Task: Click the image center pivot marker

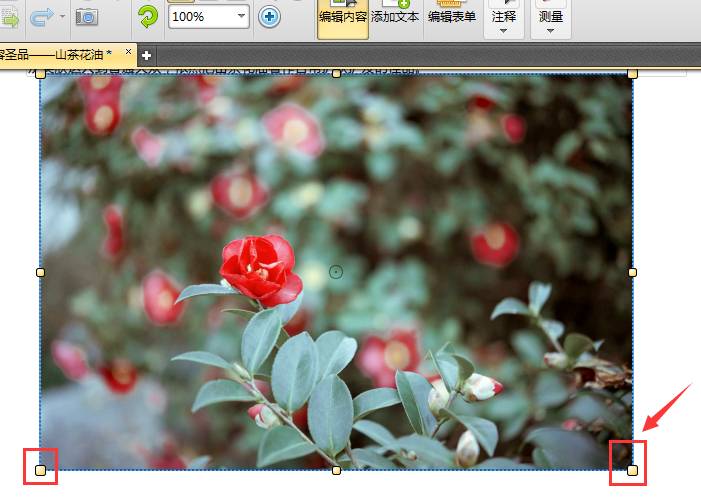Action: coord(336,272)
